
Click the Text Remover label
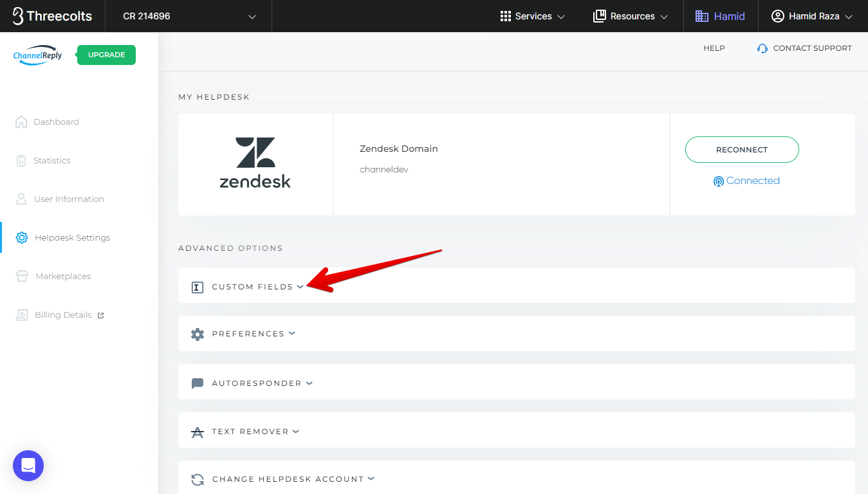(x=250, y=432)
